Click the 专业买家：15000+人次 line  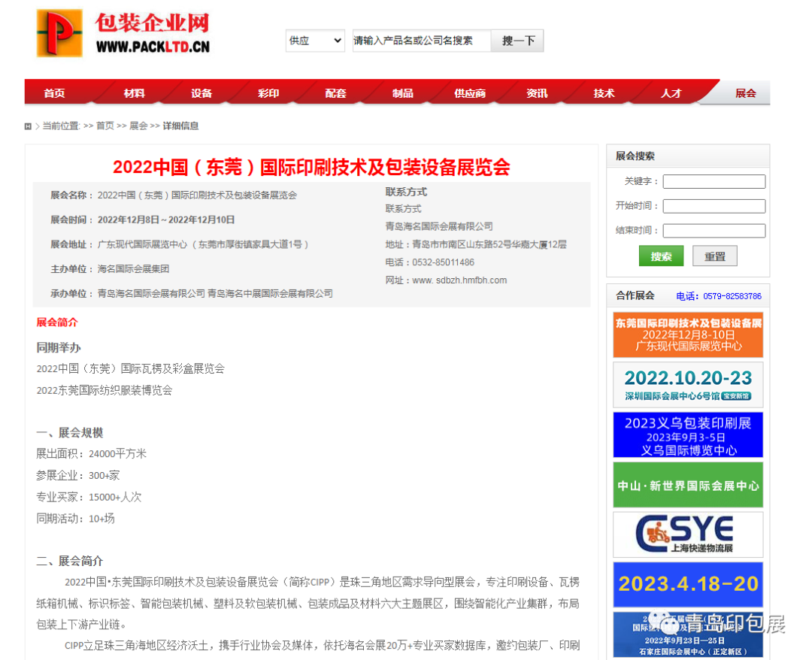click(89, 497)
